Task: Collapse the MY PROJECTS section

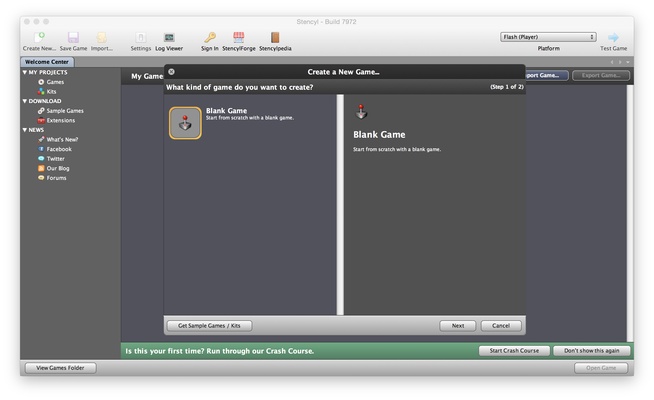Action: pos(25,73)
